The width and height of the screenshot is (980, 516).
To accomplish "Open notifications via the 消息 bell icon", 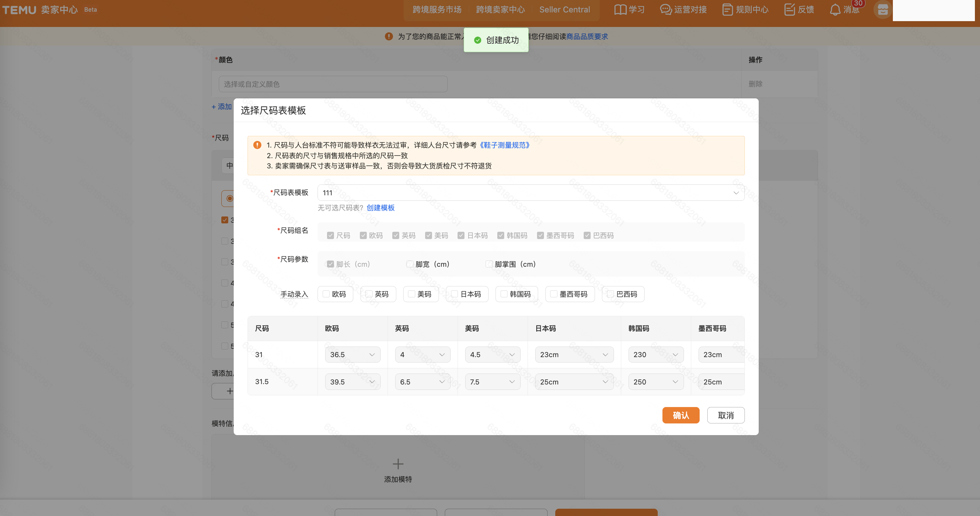I will pyautogui.click(x=835, y=9).
